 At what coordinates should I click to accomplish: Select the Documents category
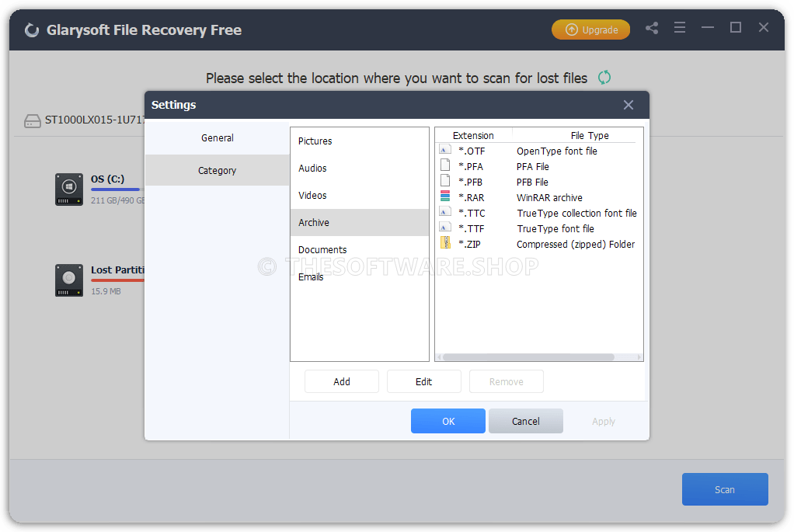click(360, 249)
